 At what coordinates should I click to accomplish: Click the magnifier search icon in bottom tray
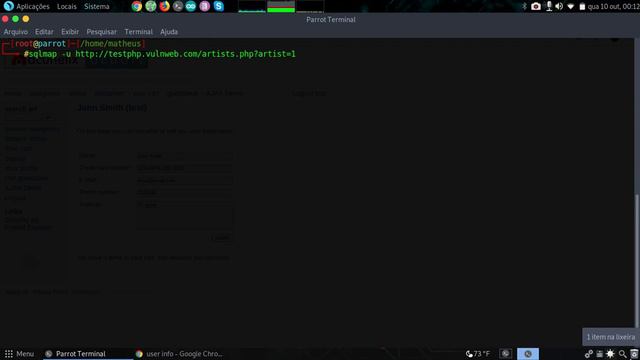[x=622, y=354]
